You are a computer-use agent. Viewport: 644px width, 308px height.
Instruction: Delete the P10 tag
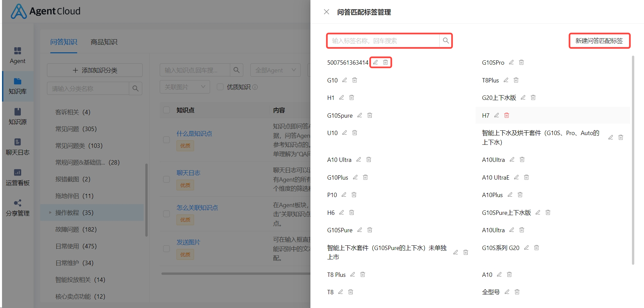click(x=354, y=195)
